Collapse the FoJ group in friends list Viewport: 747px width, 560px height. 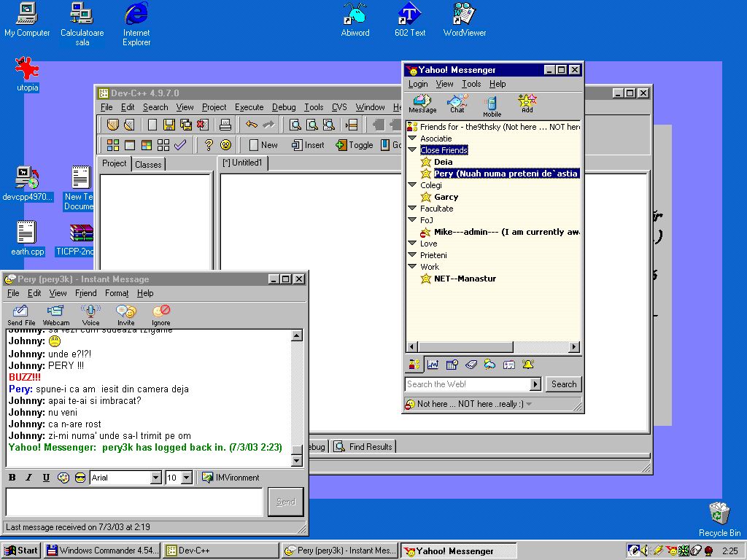tap(413, 219)
